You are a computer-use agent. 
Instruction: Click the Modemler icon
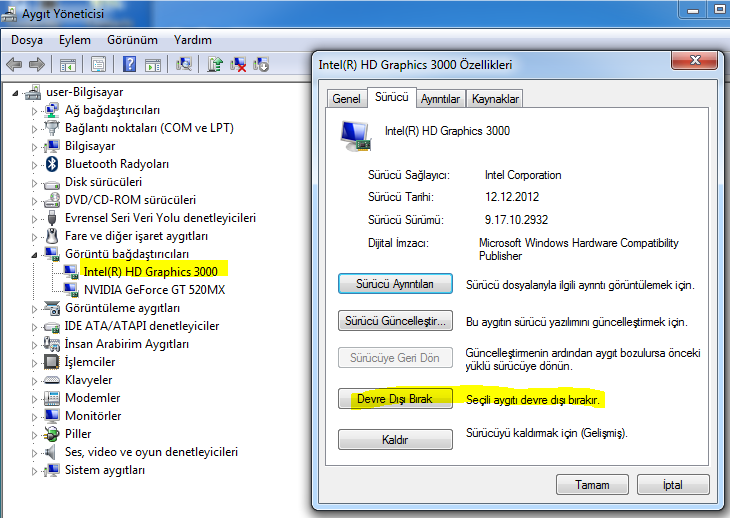(x=51, y=398)
